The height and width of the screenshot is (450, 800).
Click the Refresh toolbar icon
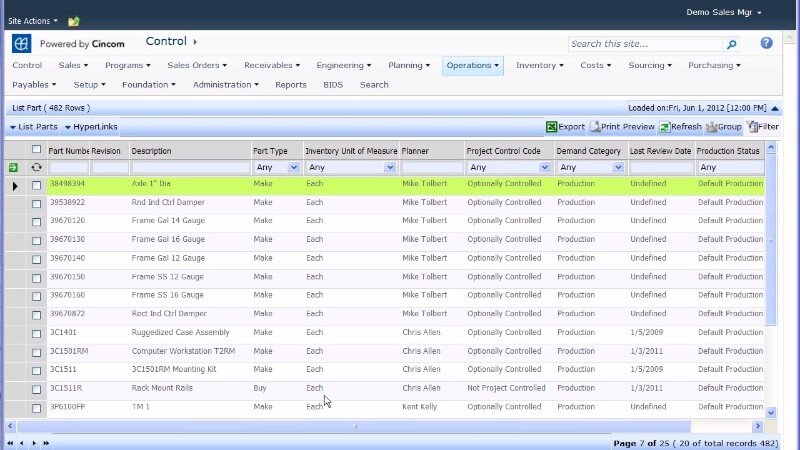[663, 127]
